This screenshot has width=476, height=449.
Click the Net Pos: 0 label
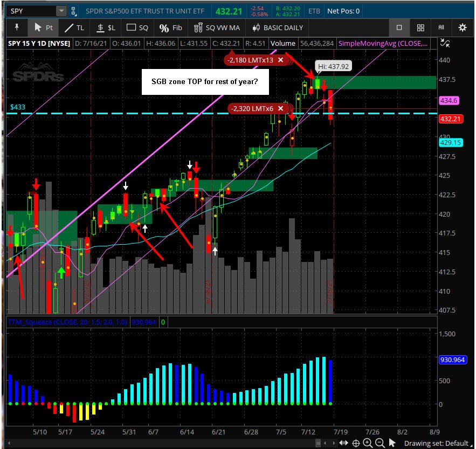[343, 11]
